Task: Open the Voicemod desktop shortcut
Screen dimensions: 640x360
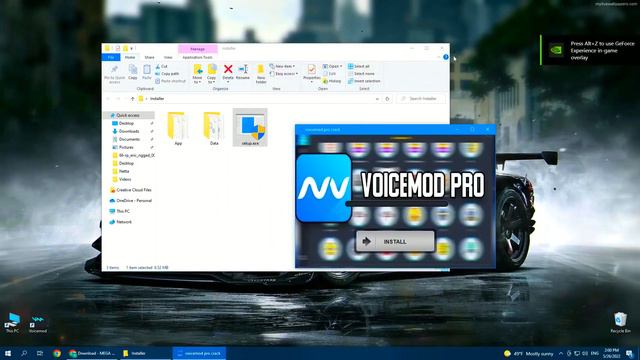Action: click(x=38, y=324)
